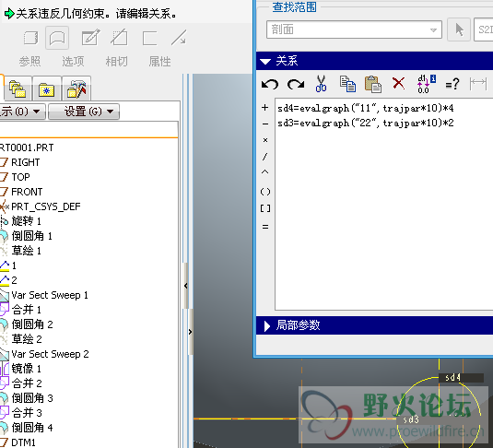Cut selected relation text with scissors icon
Viewport: 493px width, 448px height.
coord(321,84)
